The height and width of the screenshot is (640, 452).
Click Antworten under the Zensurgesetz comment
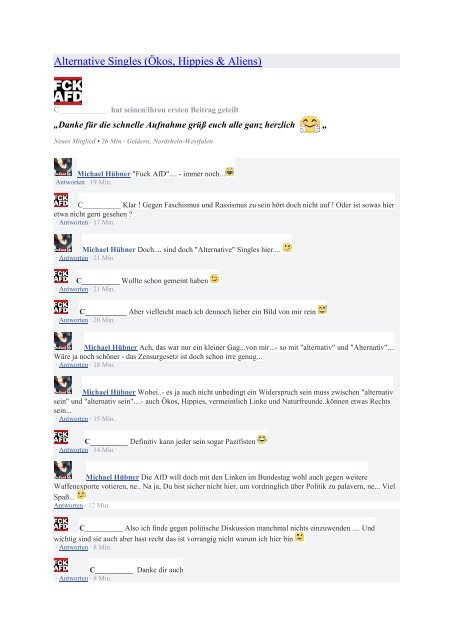[73, 365]
